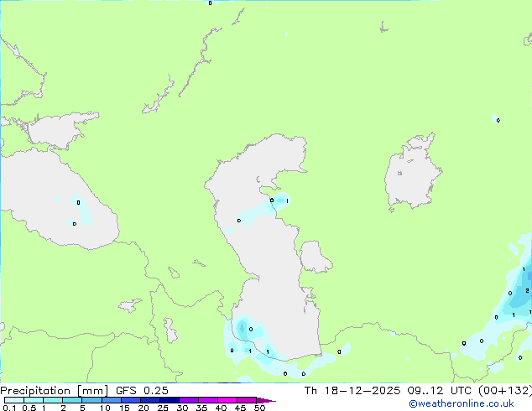Viewport: 532px width, 411px height.
Task: Click the 0.1–0.5 mm palest legend swatch
Action: [x=14, y=400]
